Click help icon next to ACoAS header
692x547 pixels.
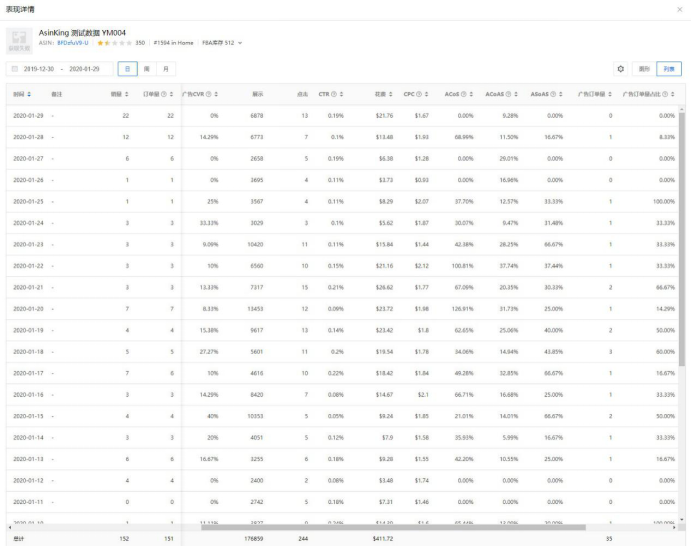tap(510, 94)
